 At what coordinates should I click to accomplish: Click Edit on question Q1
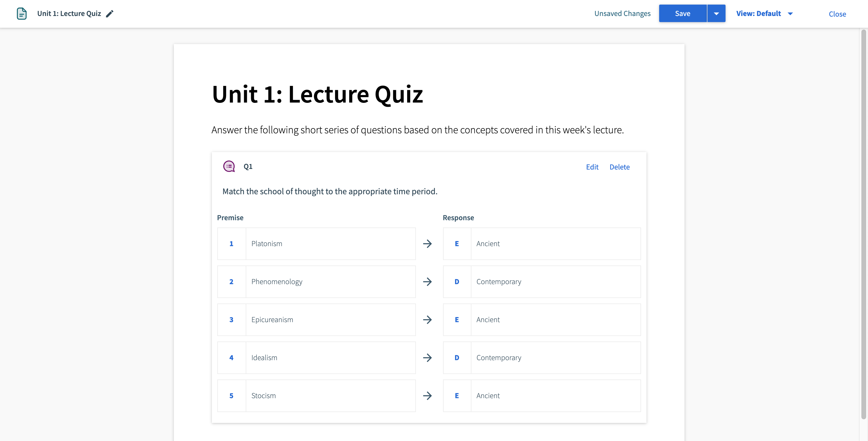592,167
